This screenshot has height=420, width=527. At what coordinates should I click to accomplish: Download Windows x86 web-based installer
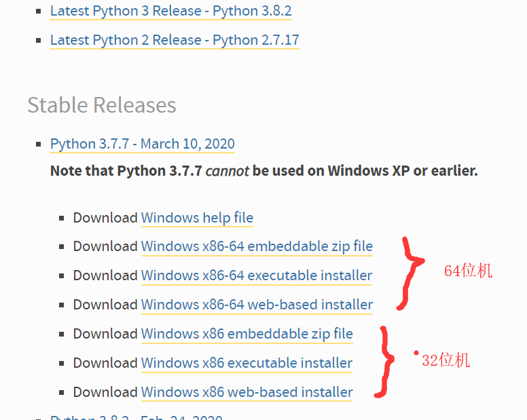247,392
